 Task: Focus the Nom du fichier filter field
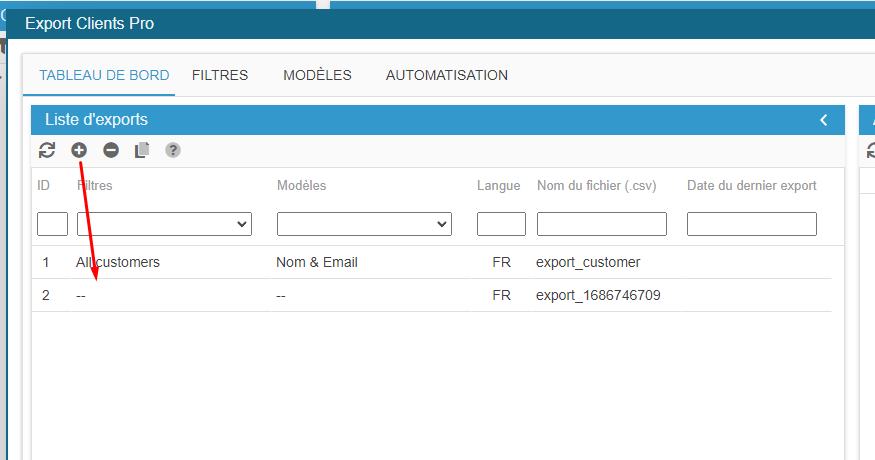click(601, 224)
